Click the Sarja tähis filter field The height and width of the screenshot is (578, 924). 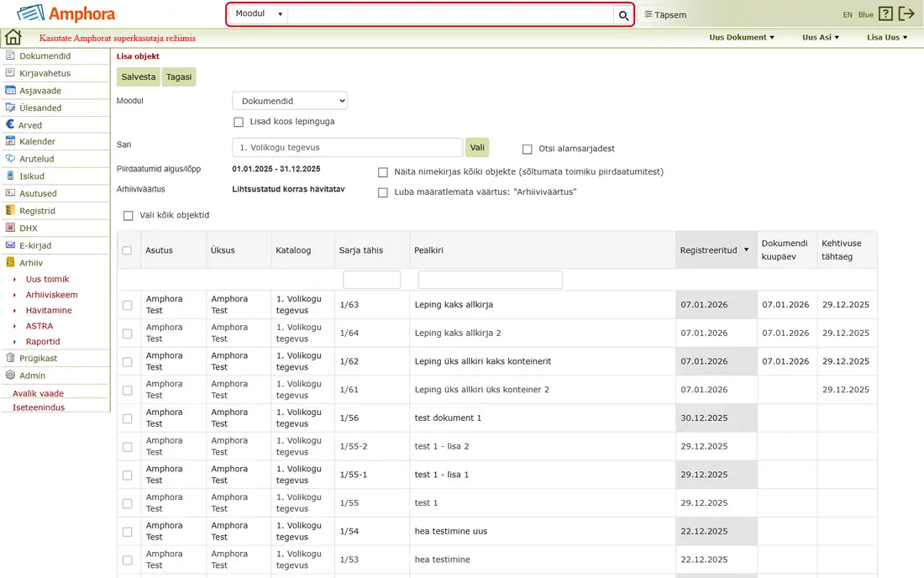[x=371, y=280]
